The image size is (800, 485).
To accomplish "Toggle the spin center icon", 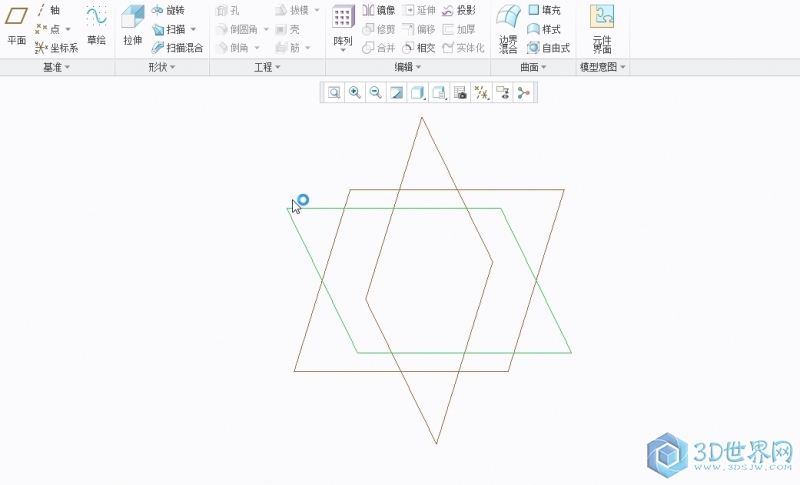I will 523,93.
